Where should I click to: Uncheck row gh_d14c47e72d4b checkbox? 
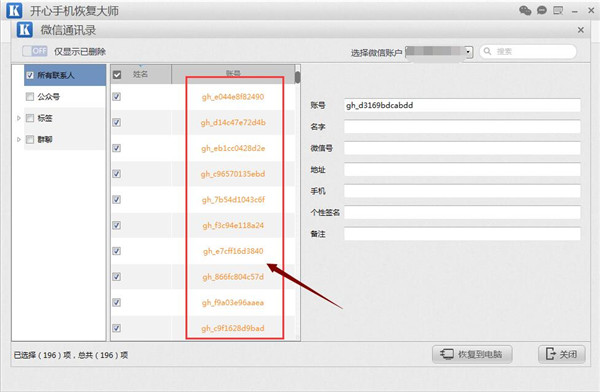(117, 122)
